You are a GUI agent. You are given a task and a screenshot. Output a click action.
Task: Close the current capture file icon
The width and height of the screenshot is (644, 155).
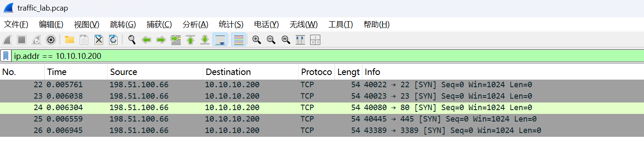coord(99,40)
